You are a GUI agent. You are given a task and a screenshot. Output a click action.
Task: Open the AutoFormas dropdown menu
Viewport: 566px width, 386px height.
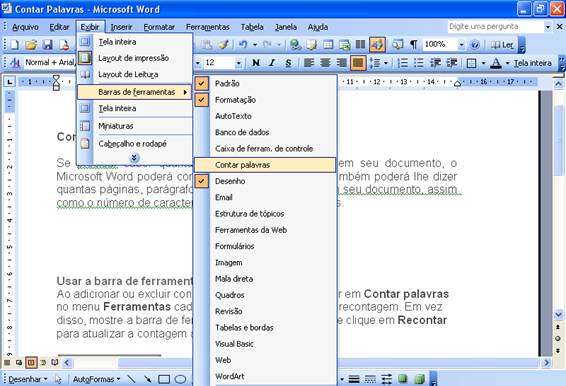pos(96,379)
